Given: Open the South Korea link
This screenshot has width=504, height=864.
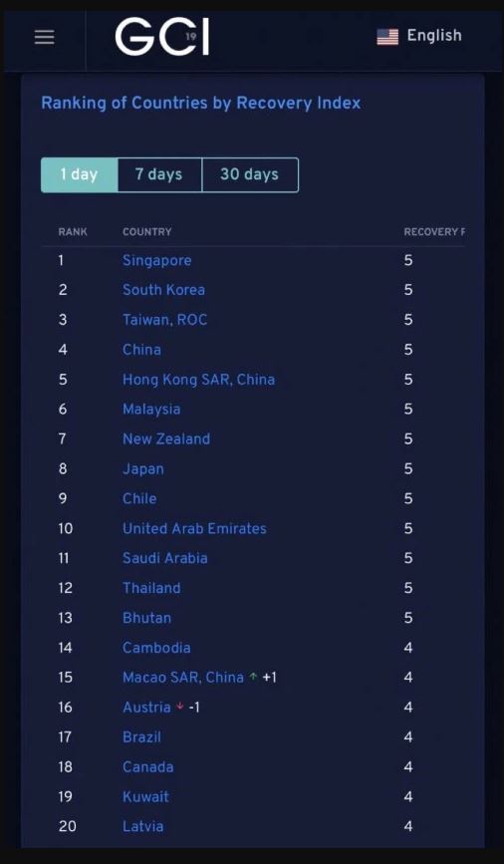Looking at the screenshot, I should click(x=163, y=290).
